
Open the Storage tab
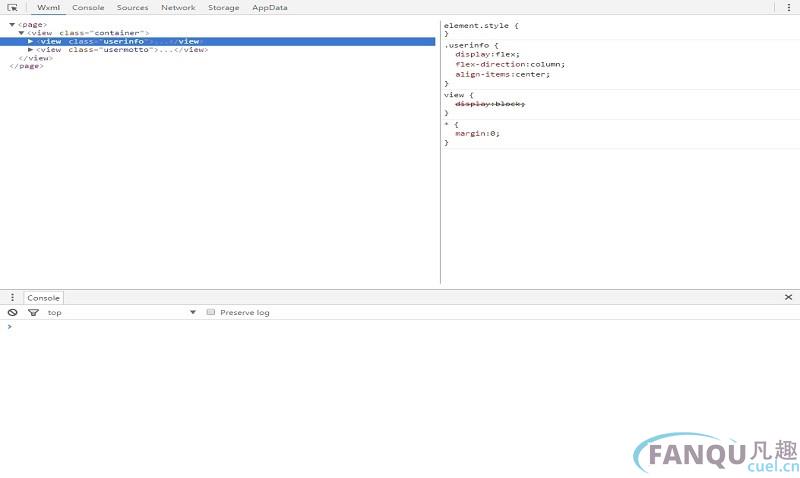223,7
